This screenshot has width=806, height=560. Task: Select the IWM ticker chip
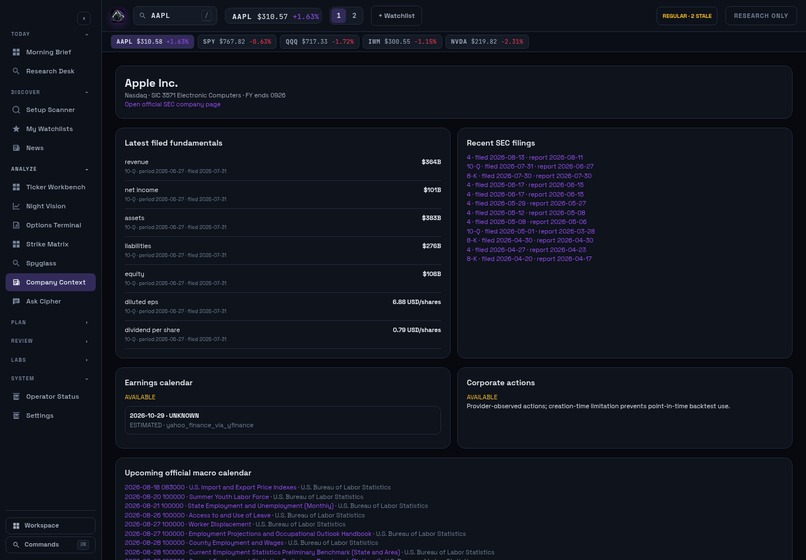coord(402,42)
